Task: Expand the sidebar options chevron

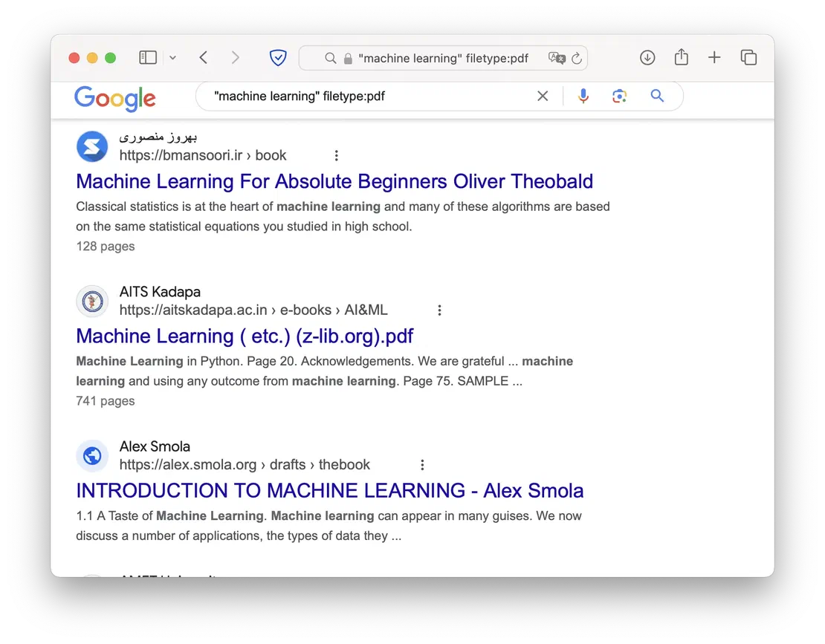Action: [x=172, y=58]
